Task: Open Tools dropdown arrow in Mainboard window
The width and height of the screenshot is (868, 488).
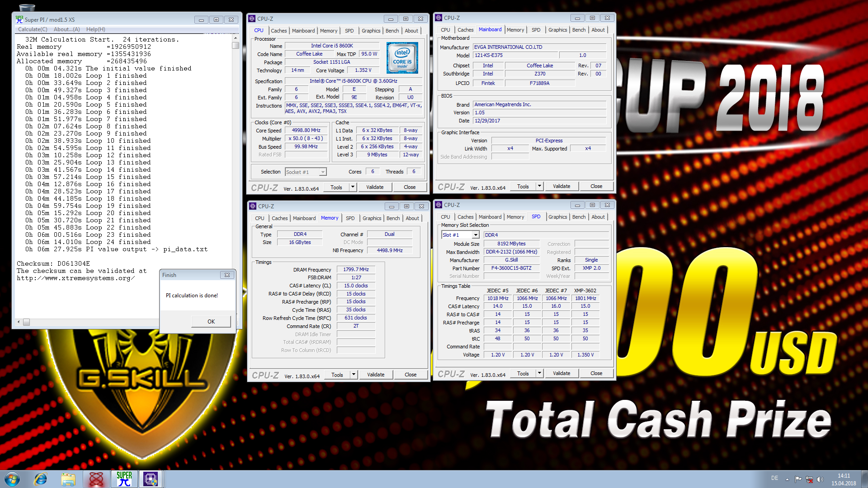Action: pyautogui.click(x=539, y=186)
